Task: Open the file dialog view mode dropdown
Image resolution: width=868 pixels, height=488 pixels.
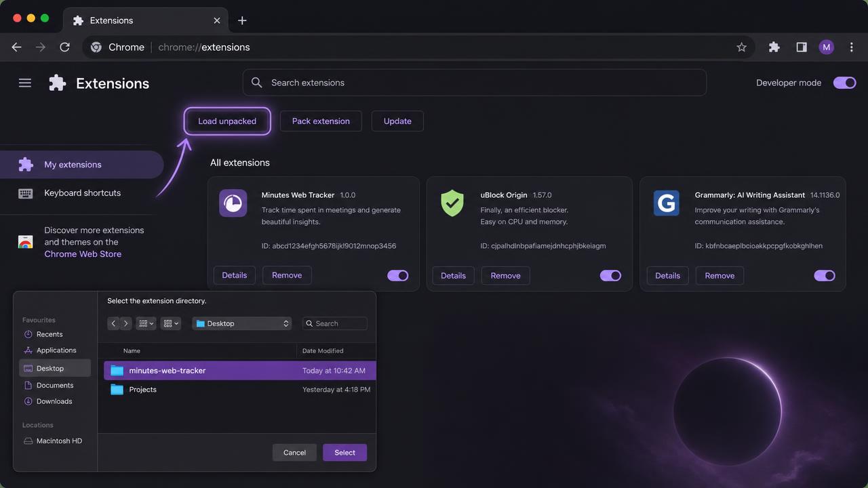Action: (146, 323)
